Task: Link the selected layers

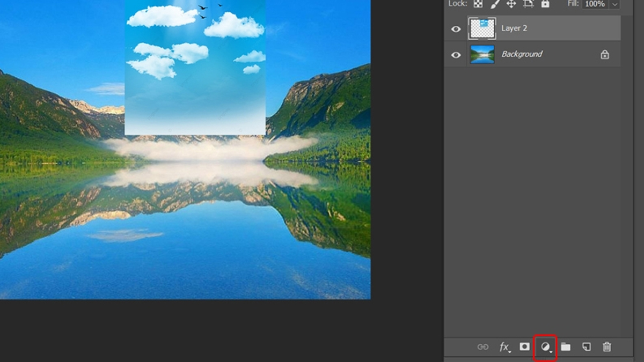Action: [483, 347]
